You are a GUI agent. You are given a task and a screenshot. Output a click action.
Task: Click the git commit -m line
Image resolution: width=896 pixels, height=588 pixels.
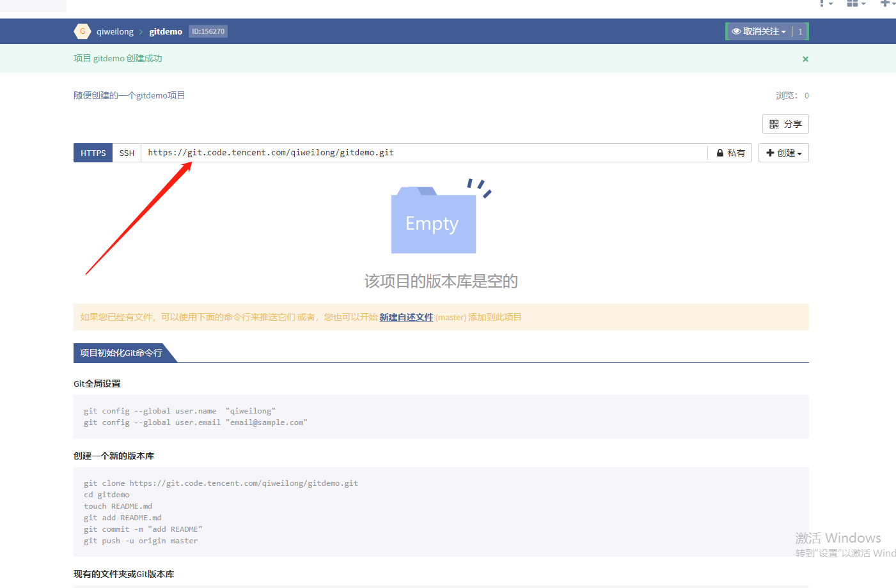[143, 529]
